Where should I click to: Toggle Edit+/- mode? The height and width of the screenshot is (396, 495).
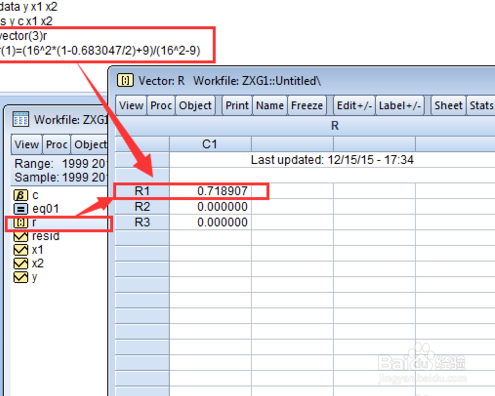(x=354, y=106)
